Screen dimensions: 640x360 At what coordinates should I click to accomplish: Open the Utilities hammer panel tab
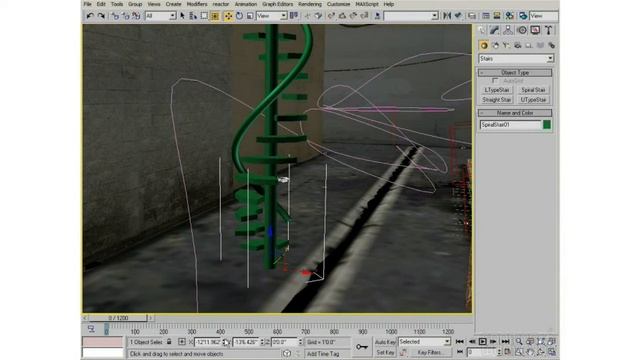coord(549,30)
